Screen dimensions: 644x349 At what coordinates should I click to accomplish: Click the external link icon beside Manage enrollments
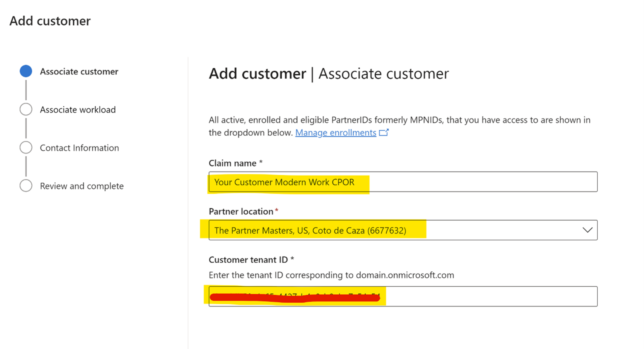(384, 132)
